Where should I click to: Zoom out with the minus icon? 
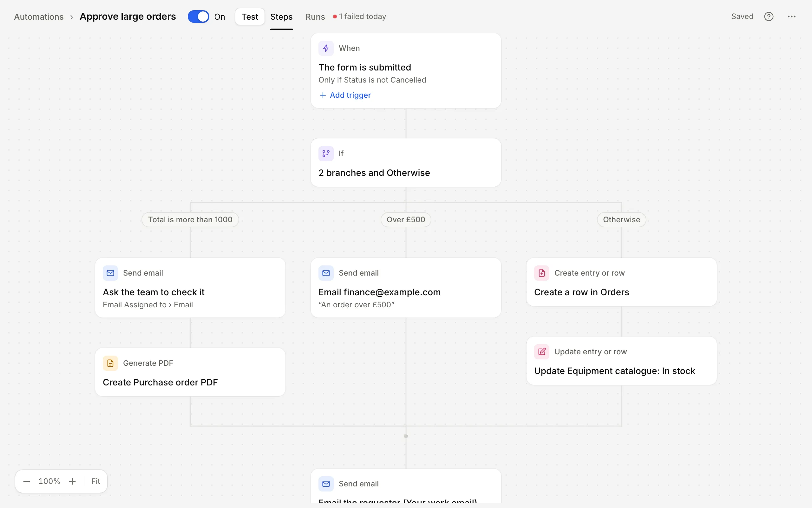(x=27, y=481)
